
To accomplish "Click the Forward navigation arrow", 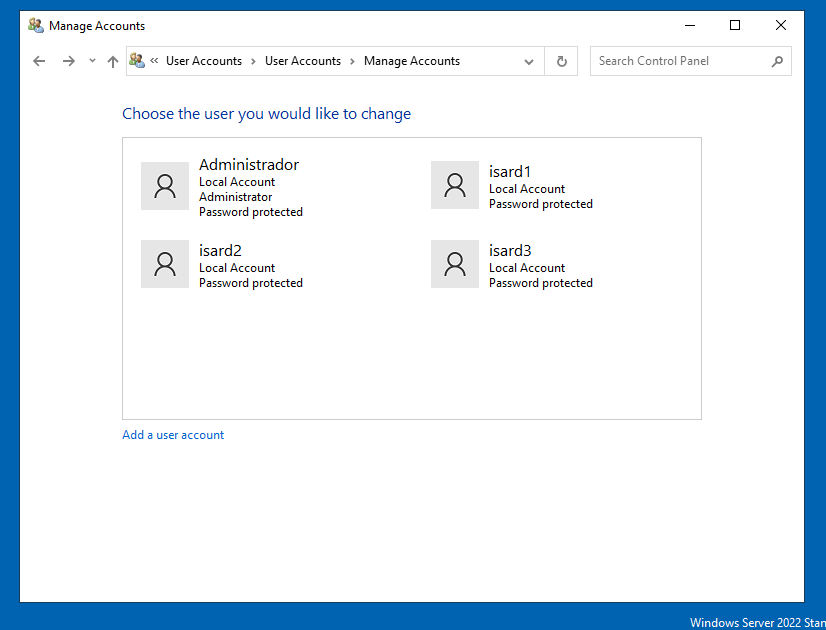I will click(68, 61).
